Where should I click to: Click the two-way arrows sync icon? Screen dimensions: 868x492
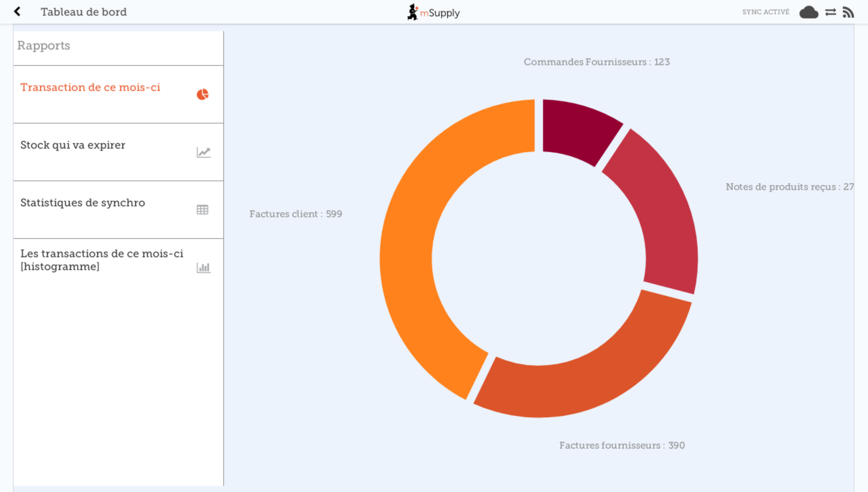[x=830, y=13]
